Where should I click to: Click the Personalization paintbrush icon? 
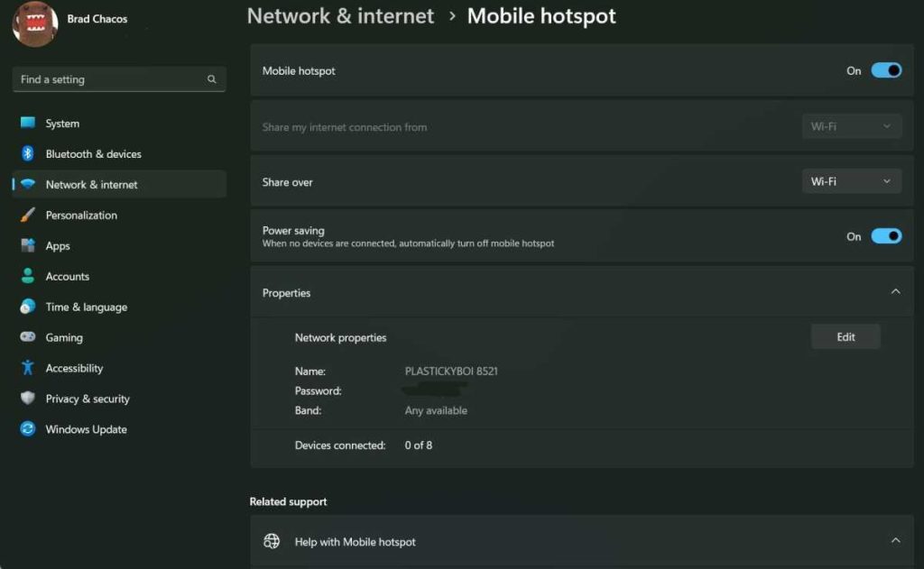28,216
